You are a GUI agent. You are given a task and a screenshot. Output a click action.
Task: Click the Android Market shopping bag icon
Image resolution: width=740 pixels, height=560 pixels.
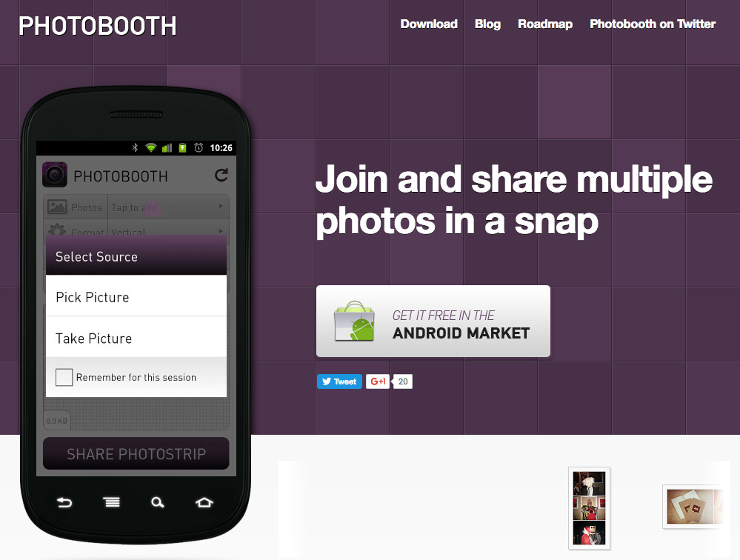pos(354,321)
